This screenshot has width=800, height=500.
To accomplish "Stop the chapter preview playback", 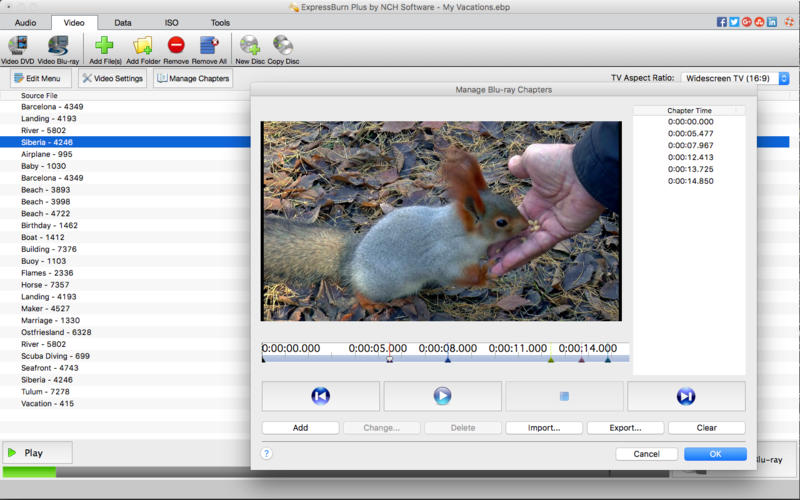I will pyautogui.click(x=564, y=396).
